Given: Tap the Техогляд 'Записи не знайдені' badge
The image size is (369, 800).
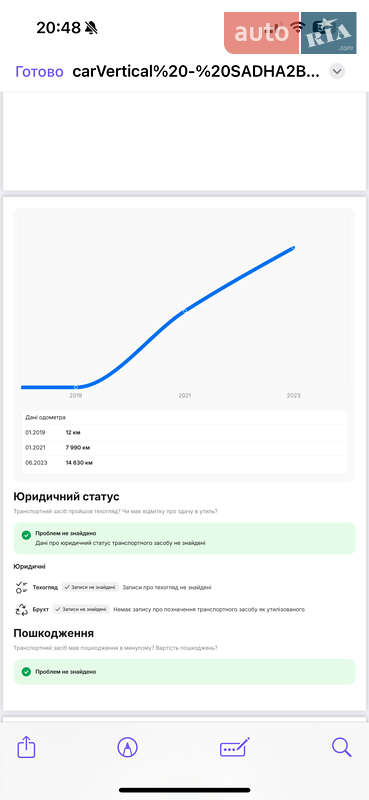Looking at the screenshot, I should (x=90, y=587).
